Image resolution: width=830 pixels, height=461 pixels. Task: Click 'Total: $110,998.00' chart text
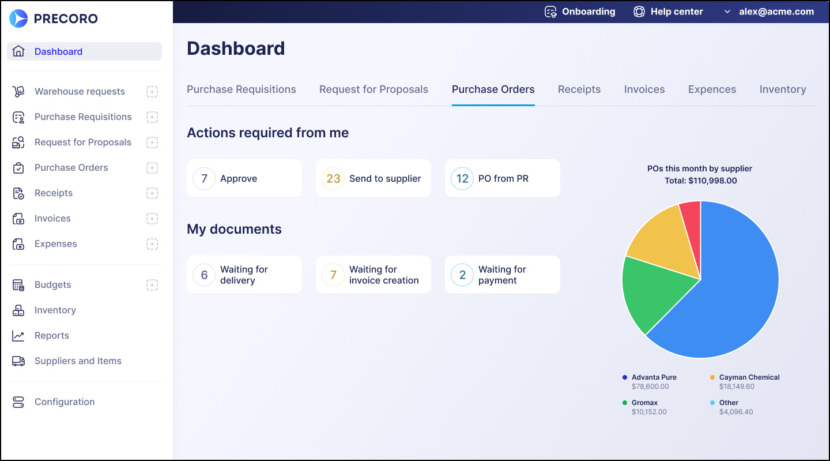pyautogui.click(x=701, y=180)
